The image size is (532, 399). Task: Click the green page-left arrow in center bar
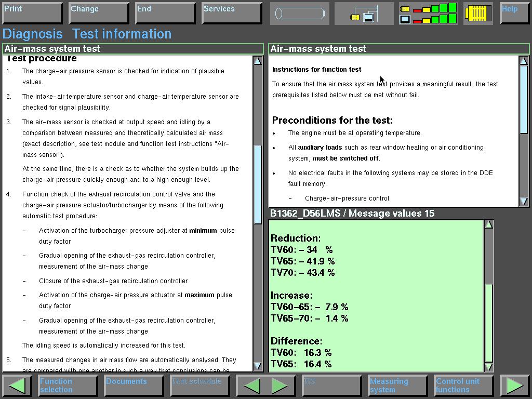click(x=252, y=385)
